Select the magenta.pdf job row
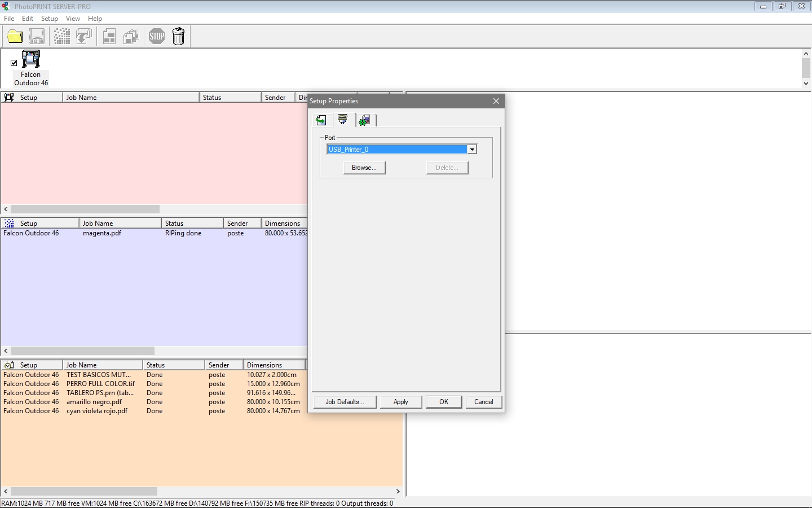The width and height of the screenshot is (812, 508). [155, 233]
